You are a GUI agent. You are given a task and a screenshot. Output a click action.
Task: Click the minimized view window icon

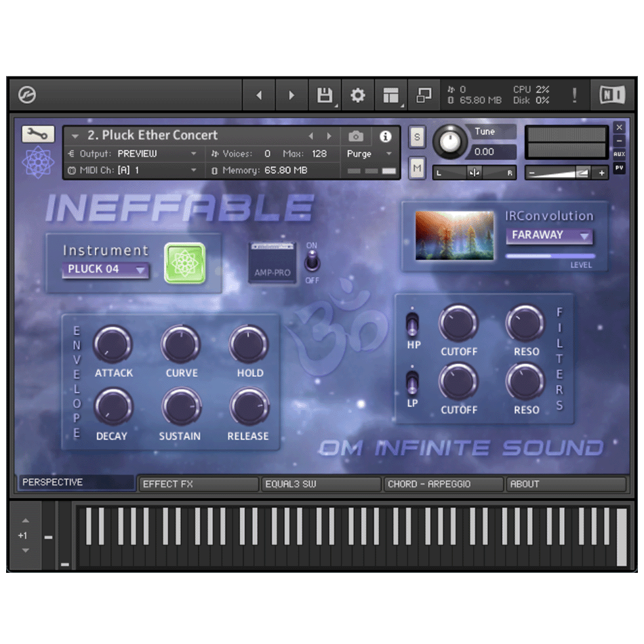(424, 96)
